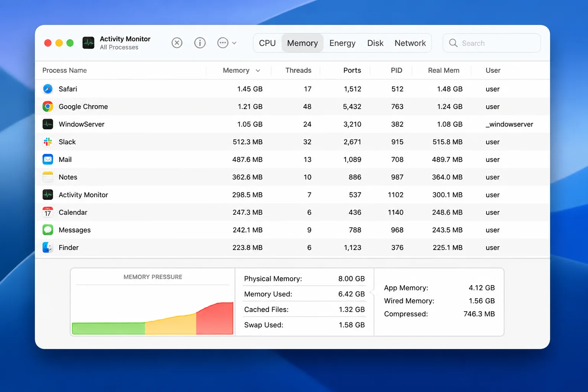Select the Slack process name
The width and height of the screenshot is (588, 392).
[x=67, y=142]
